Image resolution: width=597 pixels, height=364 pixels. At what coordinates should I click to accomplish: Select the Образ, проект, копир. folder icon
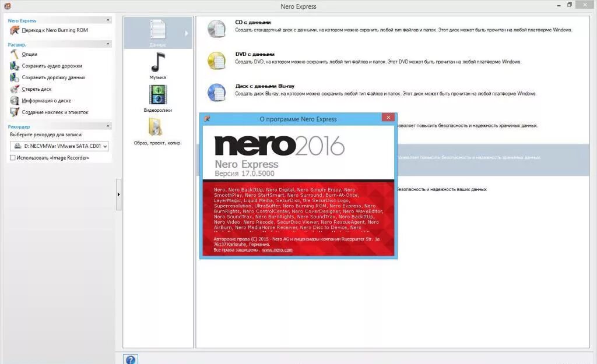click(155, 127)
